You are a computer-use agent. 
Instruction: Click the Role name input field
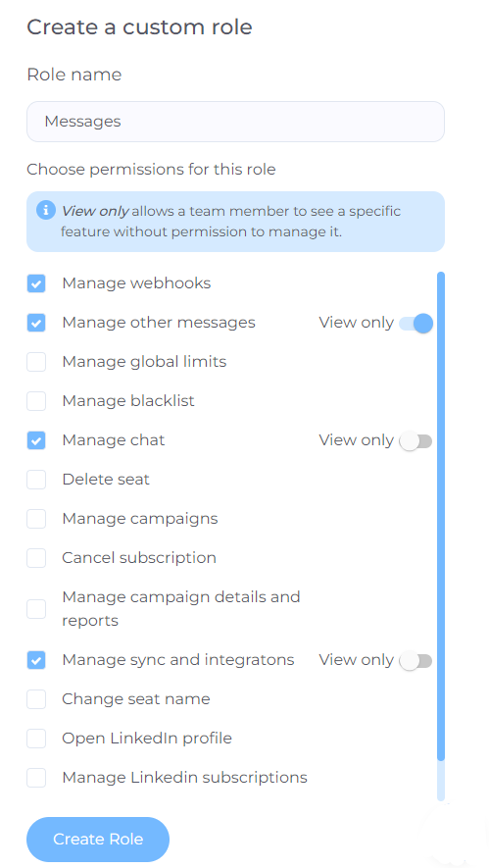(x=235, y=122)
